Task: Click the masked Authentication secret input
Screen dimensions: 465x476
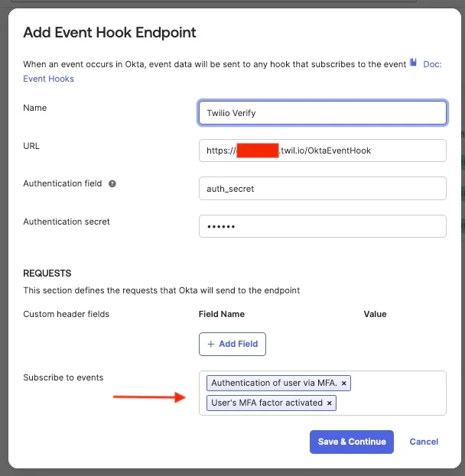Action: pyautogui.click(x=322, y=226)
